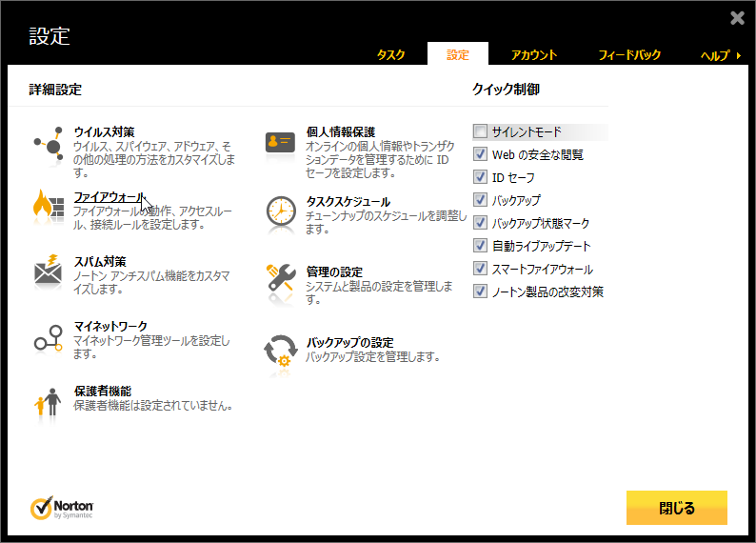Click the Backup settings (バックアップの設定) icon
The width and height of the screenshot is (756, 543).
(x=281, y=351)
